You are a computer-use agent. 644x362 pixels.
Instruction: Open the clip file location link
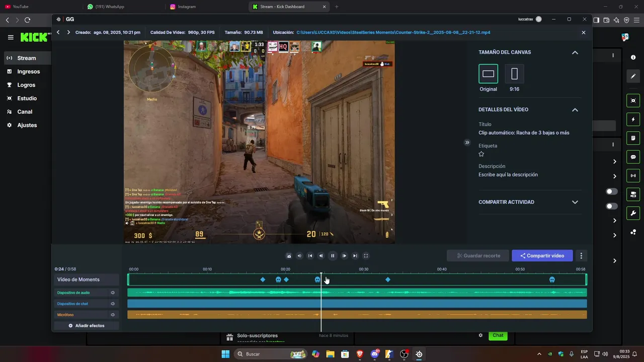click(393, 32)
